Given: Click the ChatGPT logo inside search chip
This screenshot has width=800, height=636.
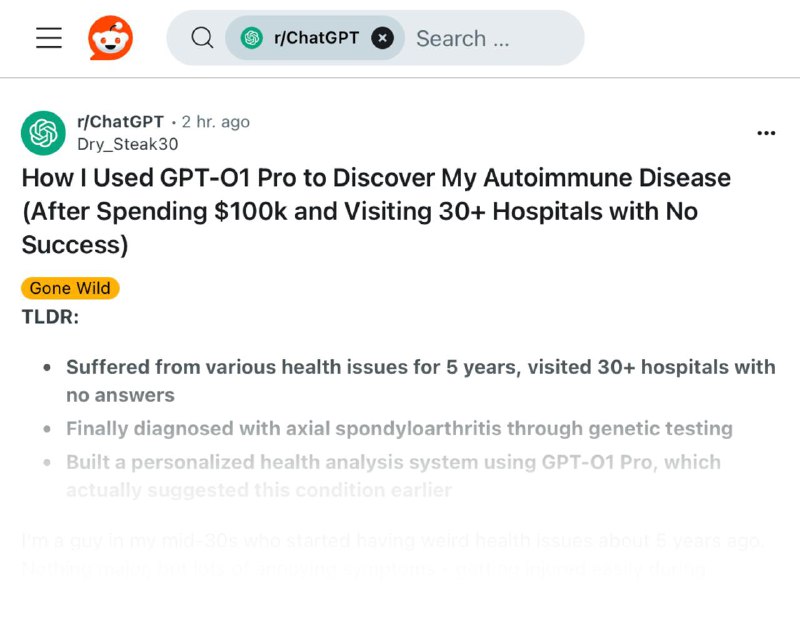Looking at the screenshot, I should tap(252, 38).
